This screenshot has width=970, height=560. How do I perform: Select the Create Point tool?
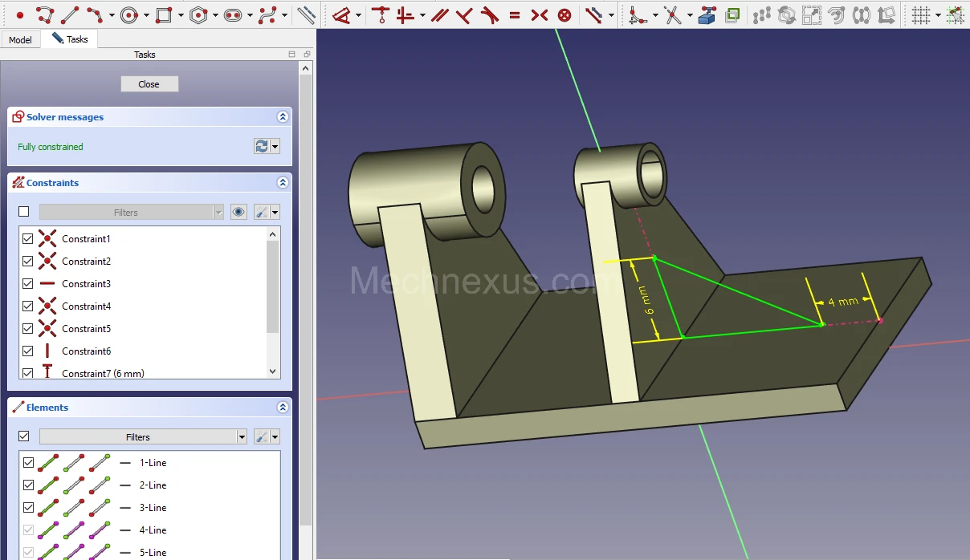click(x=20, y=15)
